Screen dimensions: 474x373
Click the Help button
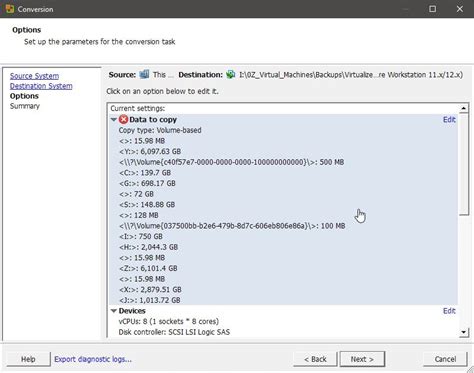click(28, 359)
